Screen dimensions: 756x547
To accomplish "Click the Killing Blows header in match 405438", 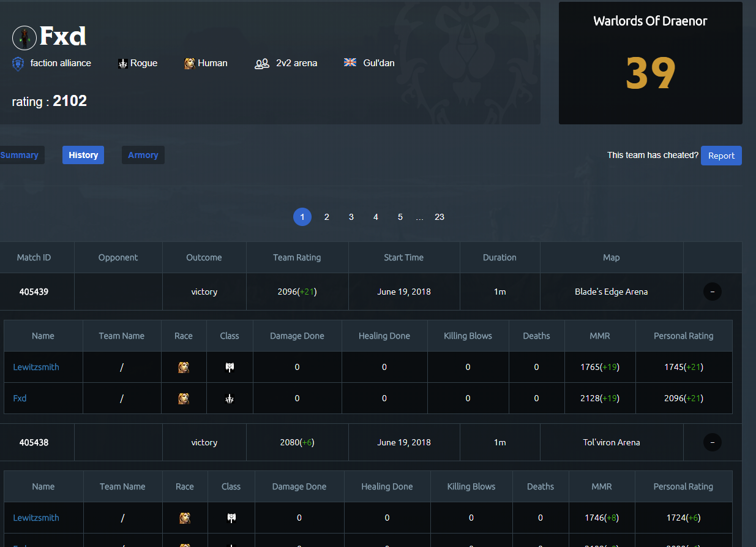I will coord(471,486).
